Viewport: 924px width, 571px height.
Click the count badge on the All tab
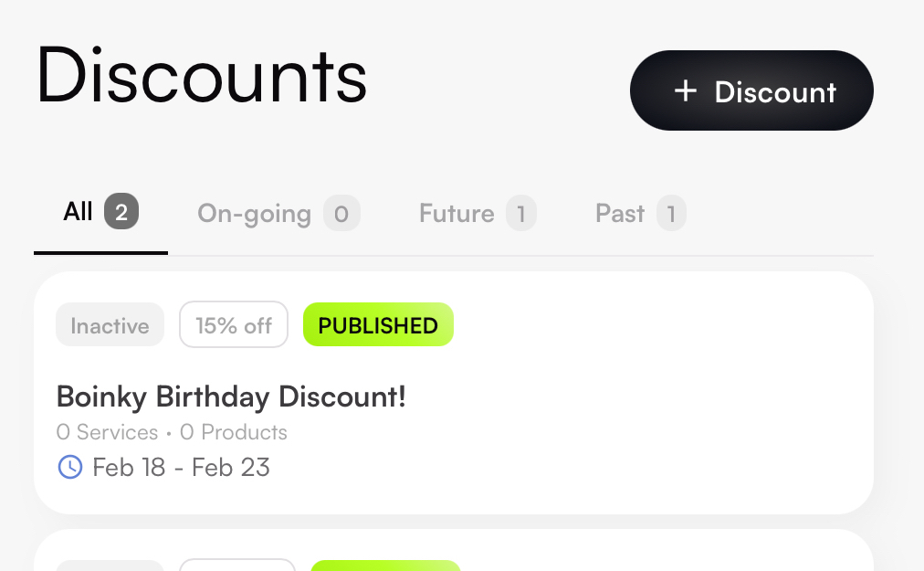pos(121,214)
